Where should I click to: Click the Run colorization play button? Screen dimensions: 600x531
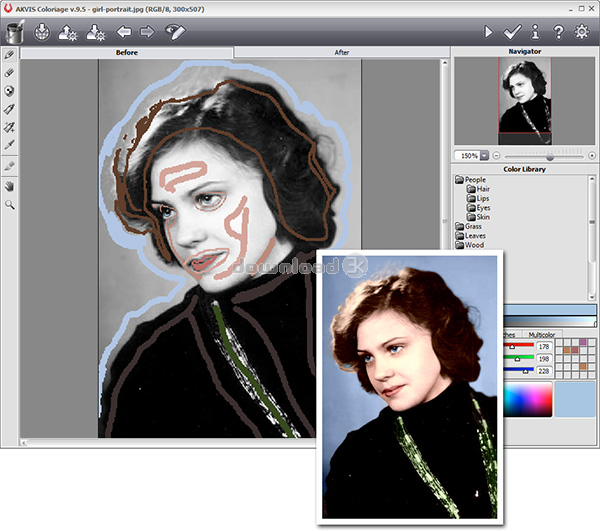[489, 32]
